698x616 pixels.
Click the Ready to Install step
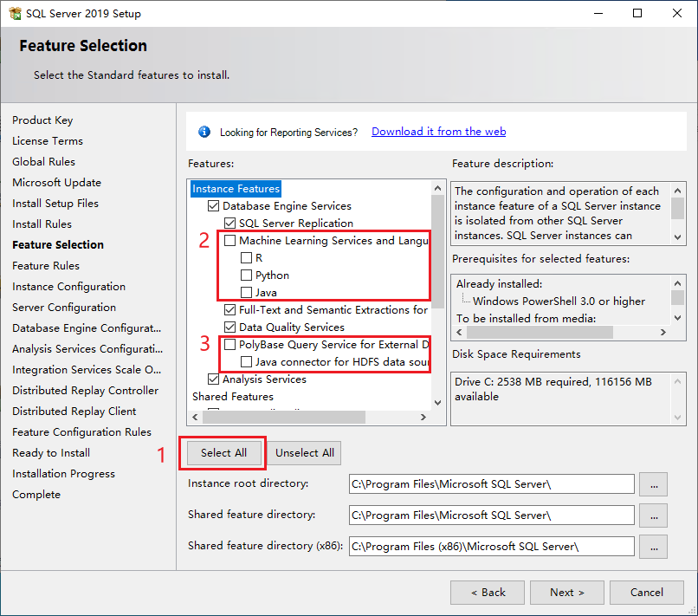51,453
